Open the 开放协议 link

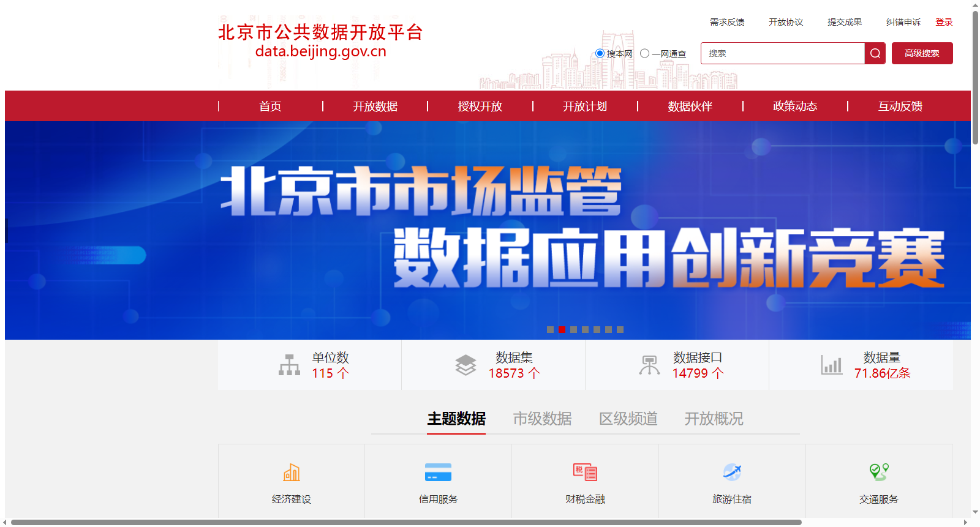pyautogui.click(x=786, y=22)
